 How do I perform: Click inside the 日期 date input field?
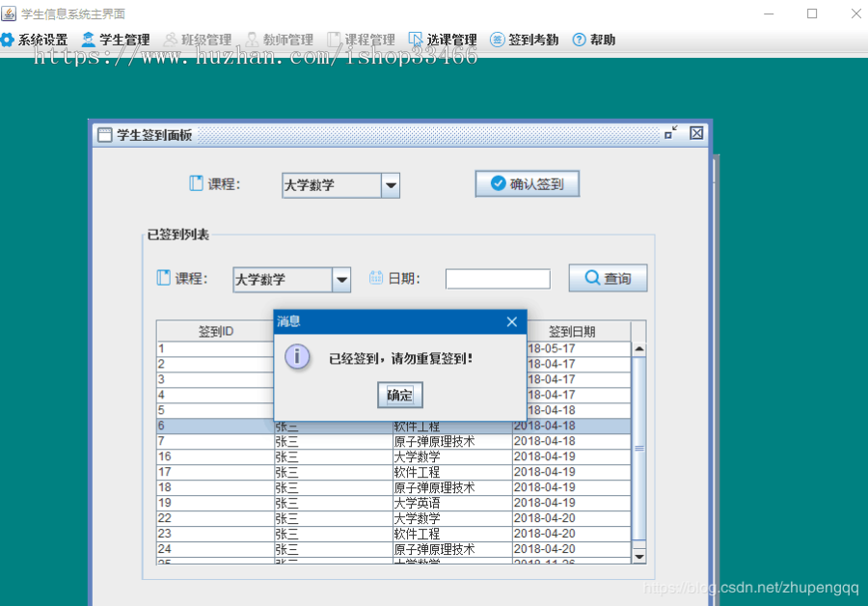(x=497, y=278)
